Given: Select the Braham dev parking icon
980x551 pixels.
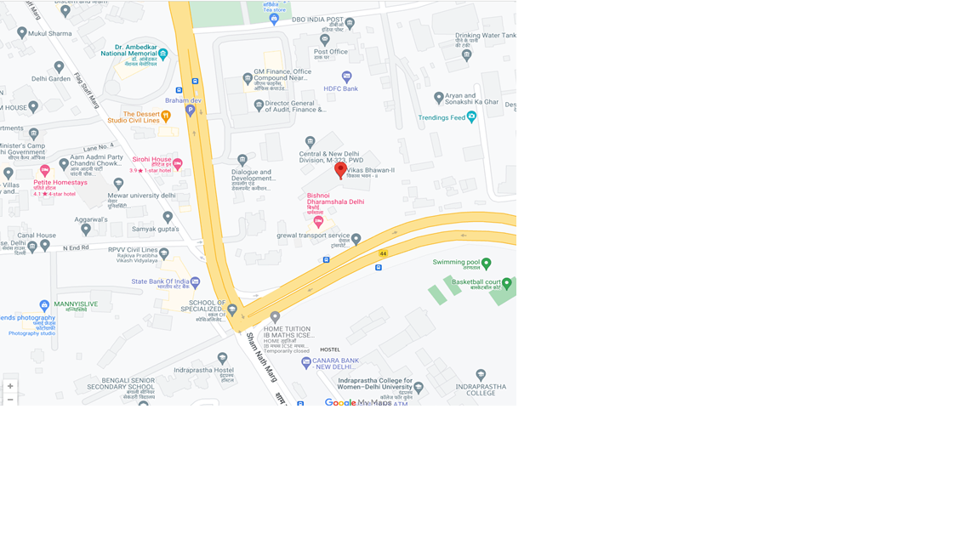Looking at the screenshot, I should point(191,111).
